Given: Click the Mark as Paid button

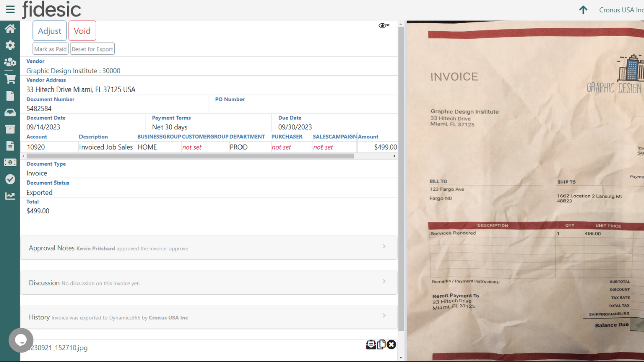Looking at the screenshot, I should (50, 49).
